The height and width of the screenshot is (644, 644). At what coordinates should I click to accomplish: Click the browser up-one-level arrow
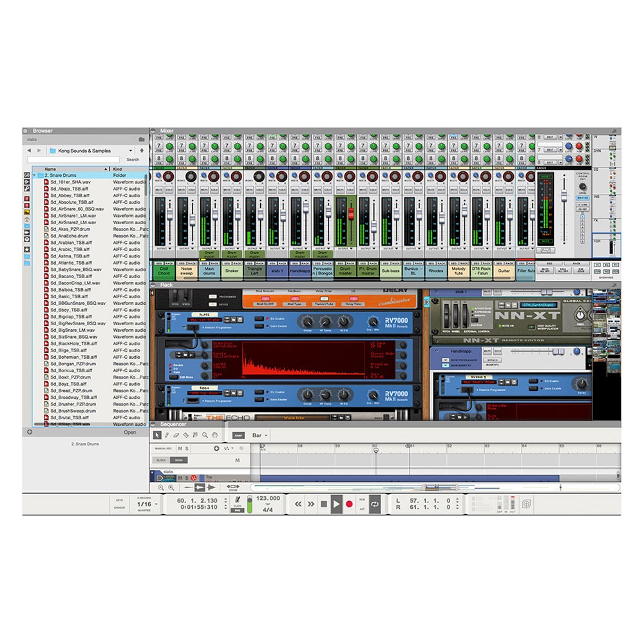pos(142,151)
